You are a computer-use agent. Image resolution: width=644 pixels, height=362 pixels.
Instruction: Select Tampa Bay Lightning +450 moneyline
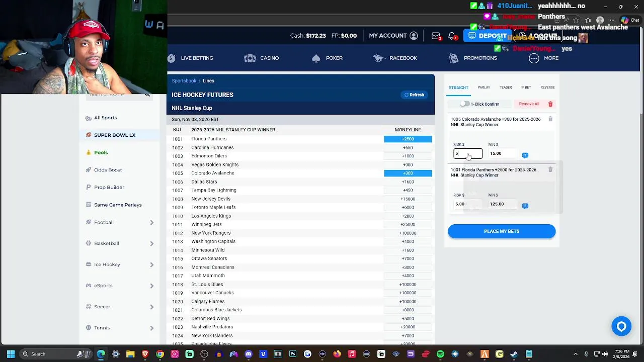pyautogui.click(x=408, y=190)
